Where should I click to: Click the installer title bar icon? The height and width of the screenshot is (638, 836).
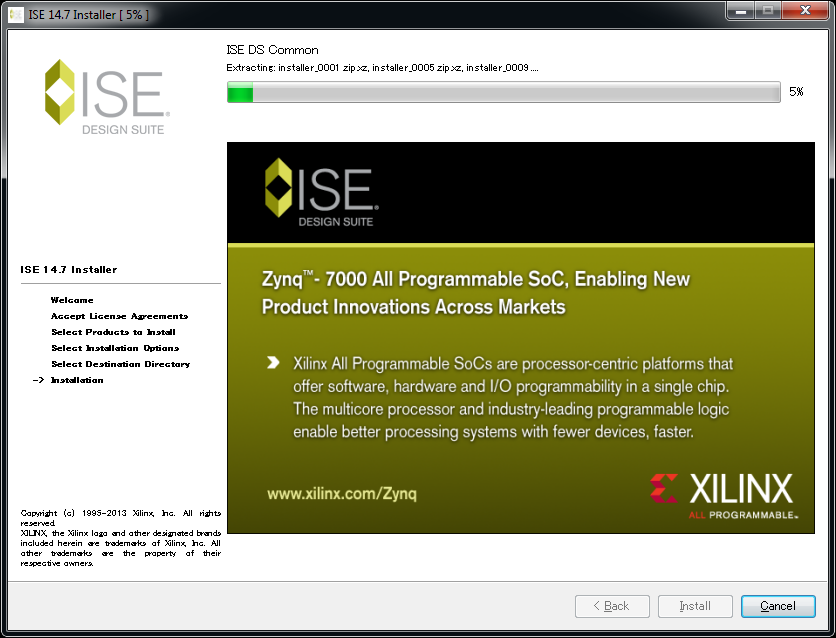16,14
